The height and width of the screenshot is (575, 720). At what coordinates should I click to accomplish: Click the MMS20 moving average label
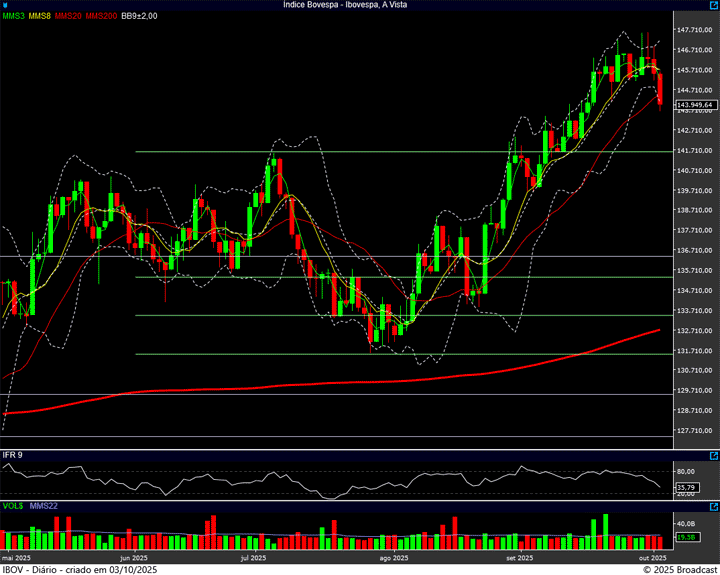[x=68, y=16]
